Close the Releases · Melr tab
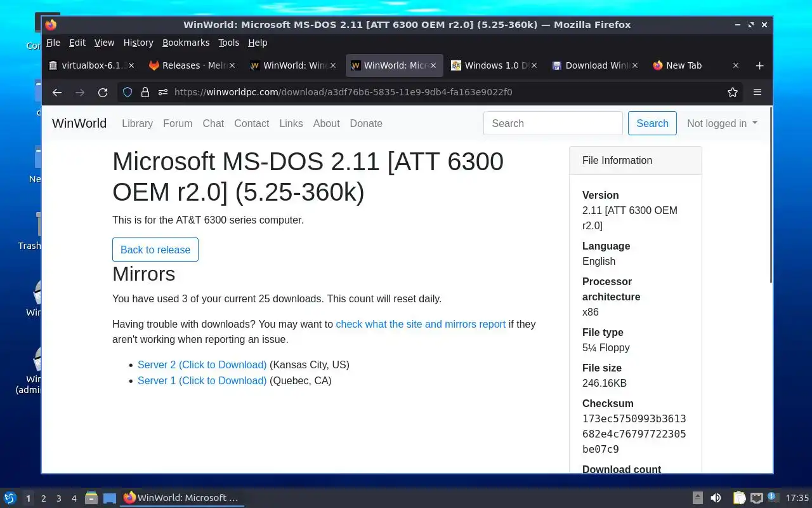Image resolution: width=812 pixels, height=508 pixels. pos(232,65)
